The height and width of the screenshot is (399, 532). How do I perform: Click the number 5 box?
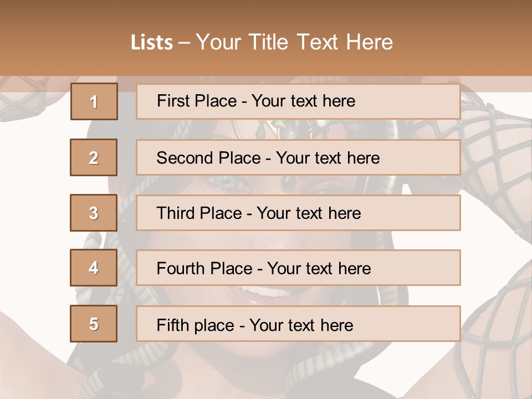click(94, 324)
